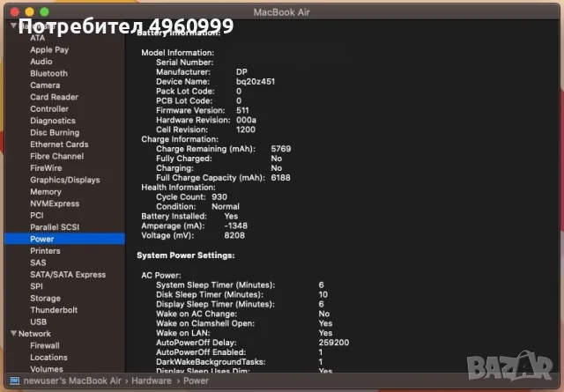Open the Bluetooth hardware section
The height and width of the screenshot is (392, 564).
coord(49,73)
